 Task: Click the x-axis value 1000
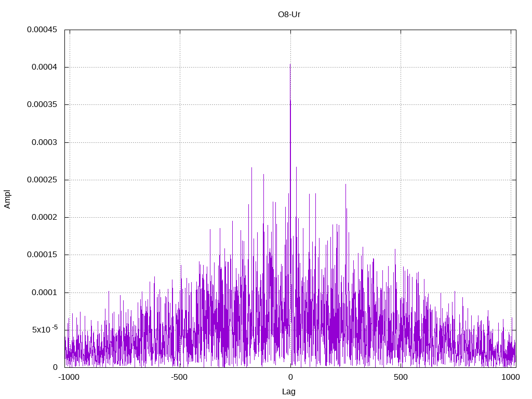pos(511,377)
